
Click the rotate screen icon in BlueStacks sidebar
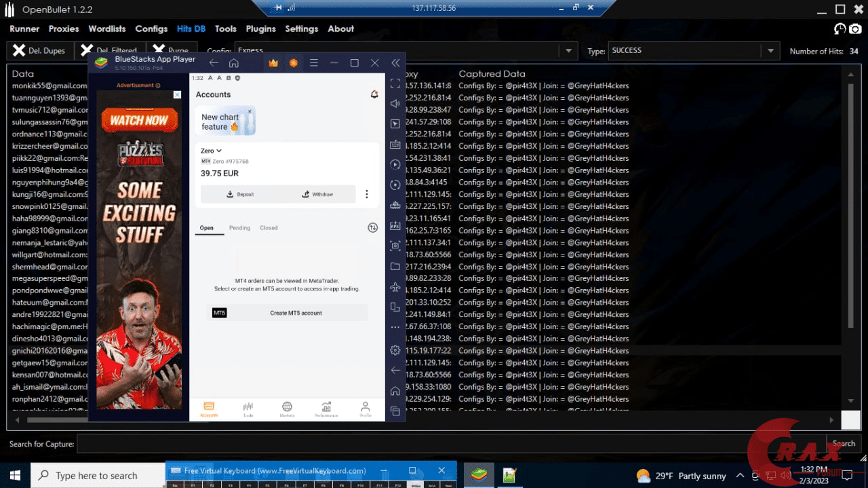pyautogui.click(x=395, y=307)
